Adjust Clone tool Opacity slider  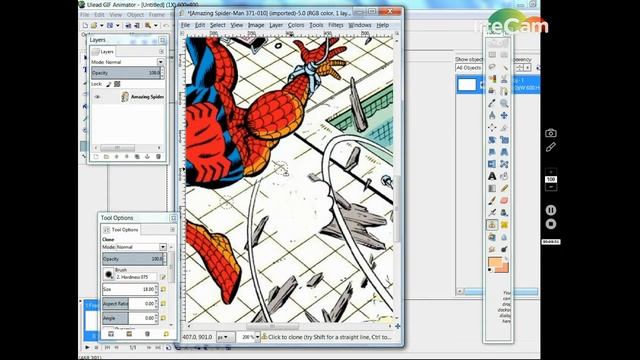133,259
